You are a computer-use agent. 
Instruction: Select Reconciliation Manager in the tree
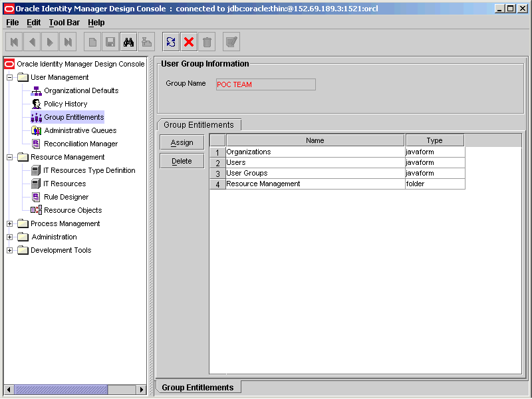pyautogui.click(x=80, y=144)
